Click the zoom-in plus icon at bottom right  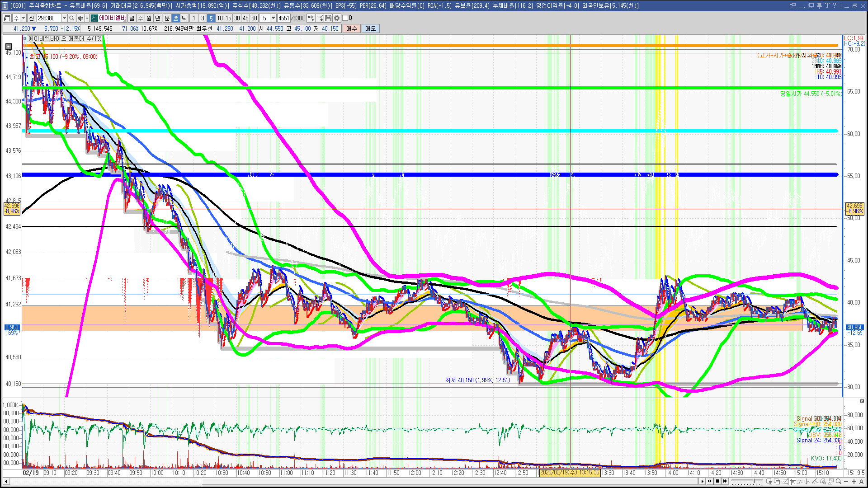854,482
